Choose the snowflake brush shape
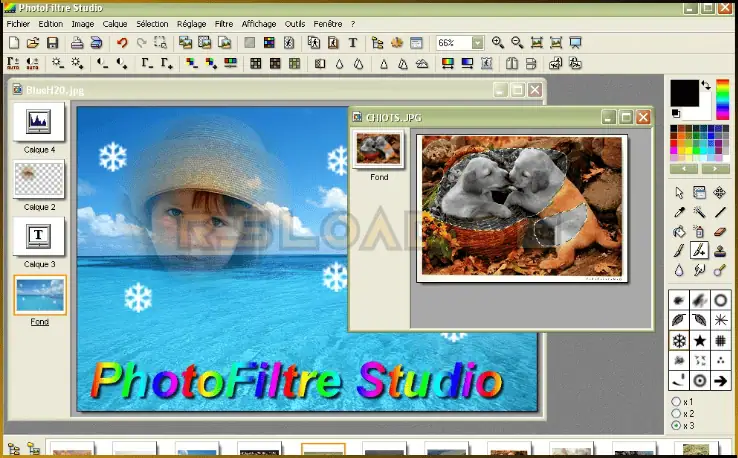The image size is (738, 458). point(679,341)
